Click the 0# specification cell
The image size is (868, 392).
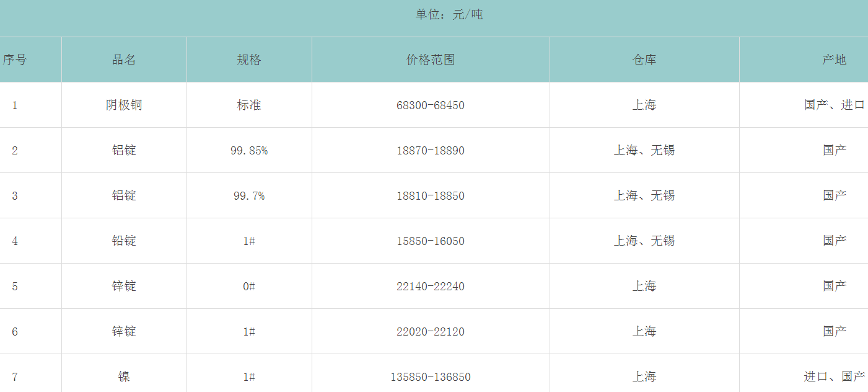tap(249, 287)
